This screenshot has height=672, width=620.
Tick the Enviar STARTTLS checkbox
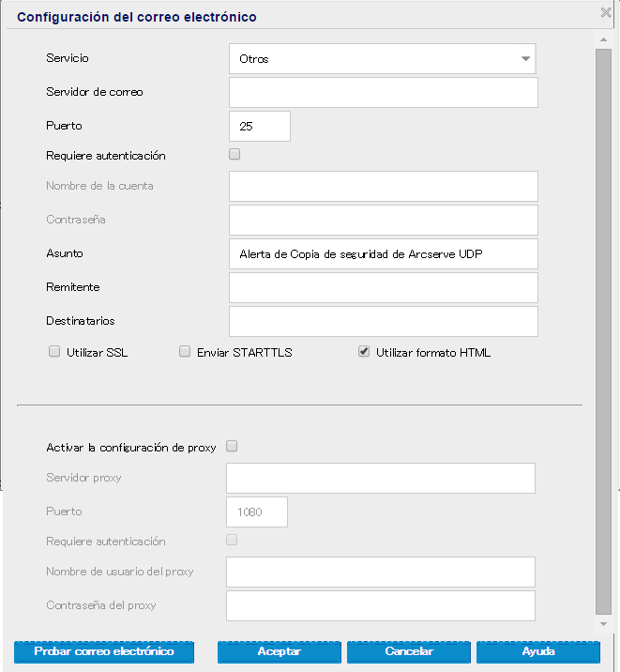coord(185,353)
